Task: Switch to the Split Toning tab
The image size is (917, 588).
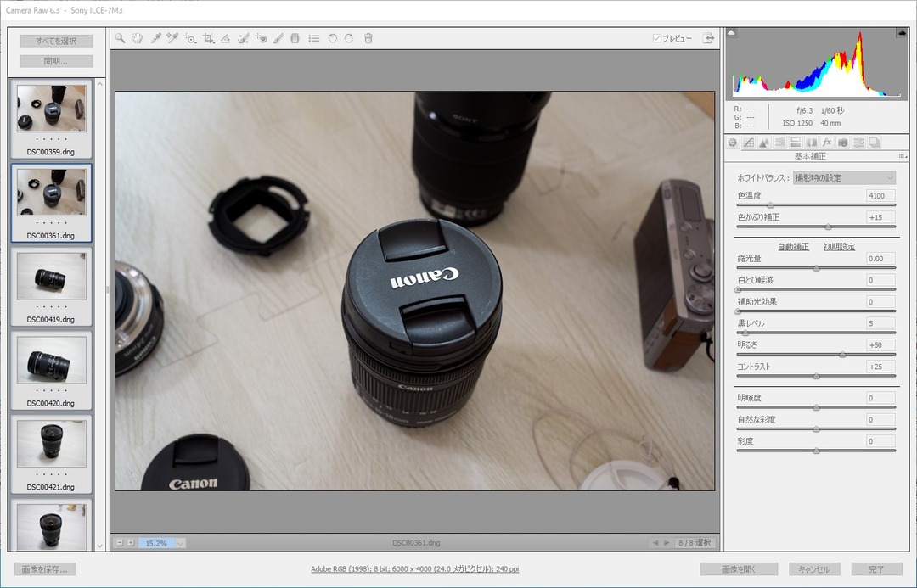Action: pos(796,142)
